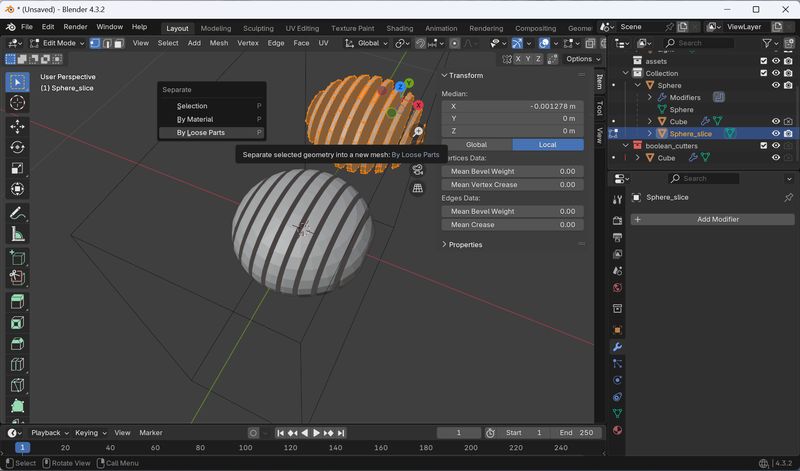Hide the Collection via its eye icon
The image size is (800, 471).
click(x=776, y=73)
